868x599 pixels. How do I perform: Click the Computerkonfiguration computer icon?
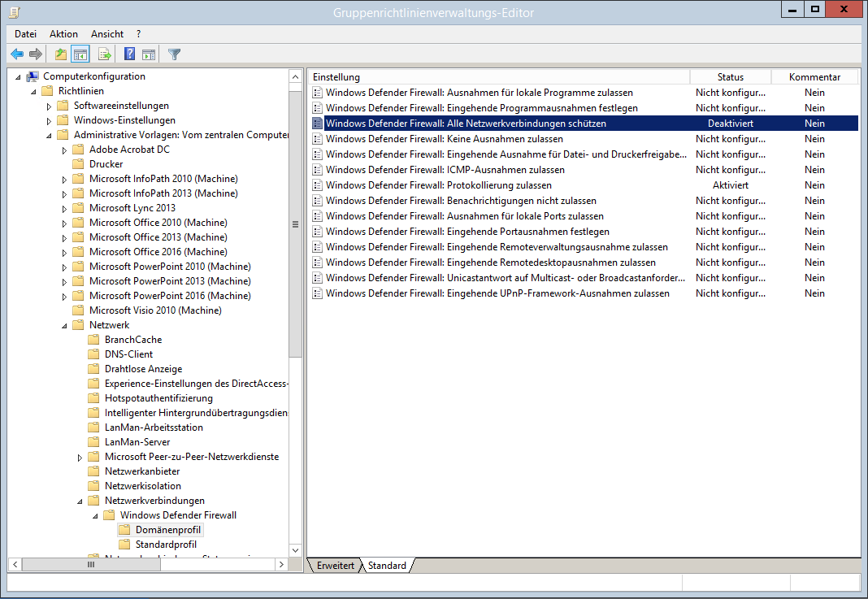[x=33, y=76]
